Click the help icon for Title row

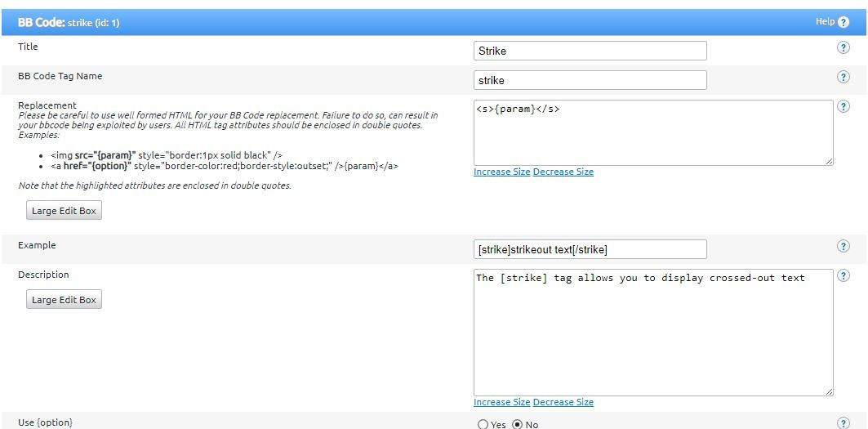coord(843,47)
